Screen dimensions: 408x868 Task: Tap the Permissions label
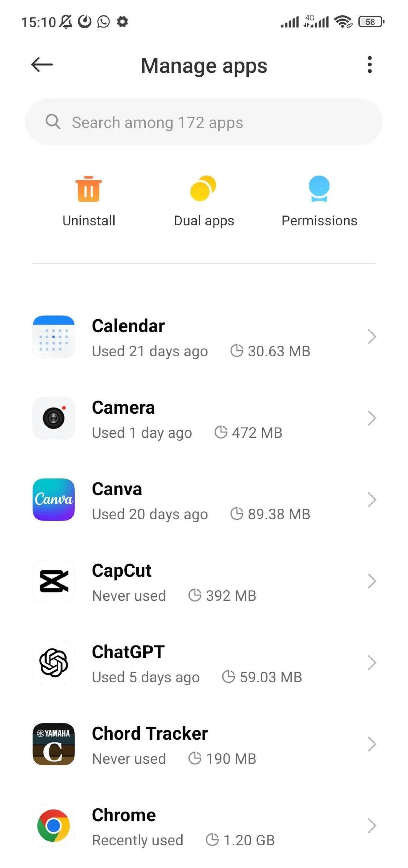click(319, 221)
